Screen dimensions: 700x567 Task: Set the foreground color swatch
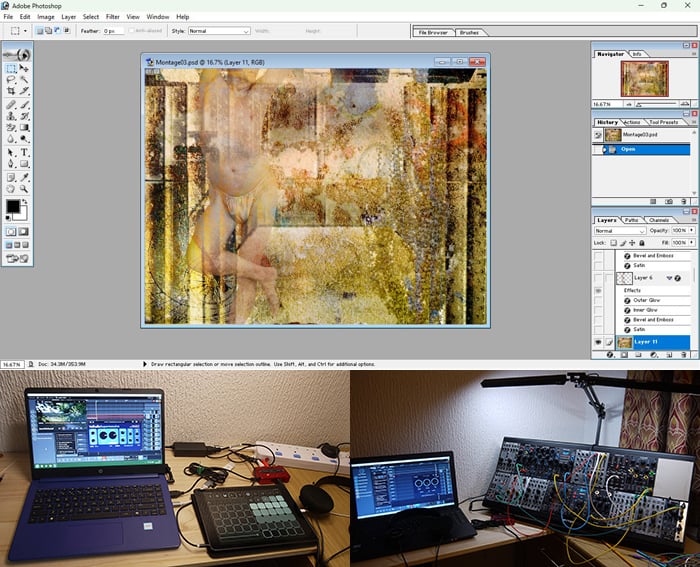click(x=12, y=206)
